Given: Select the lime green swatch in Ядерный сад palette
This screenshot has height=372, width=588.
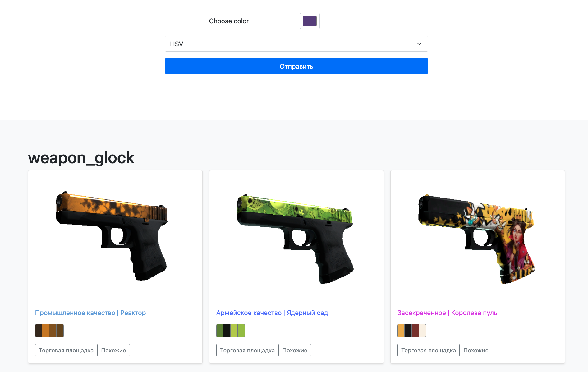Looking at the screenshot, I should click(x=234, y=331).
